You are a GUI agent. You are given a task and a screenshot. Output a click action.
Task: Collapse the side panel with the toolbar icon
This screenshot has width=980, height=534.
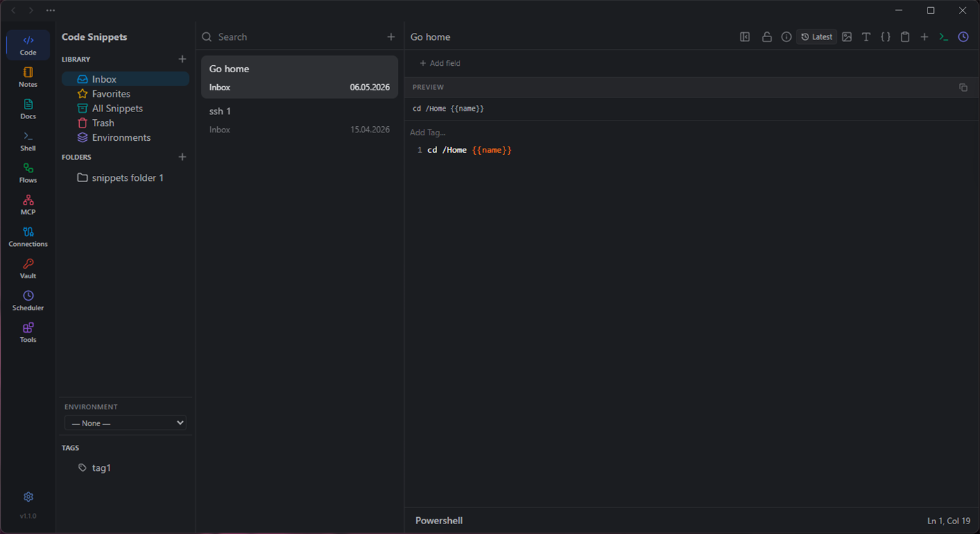745,37
